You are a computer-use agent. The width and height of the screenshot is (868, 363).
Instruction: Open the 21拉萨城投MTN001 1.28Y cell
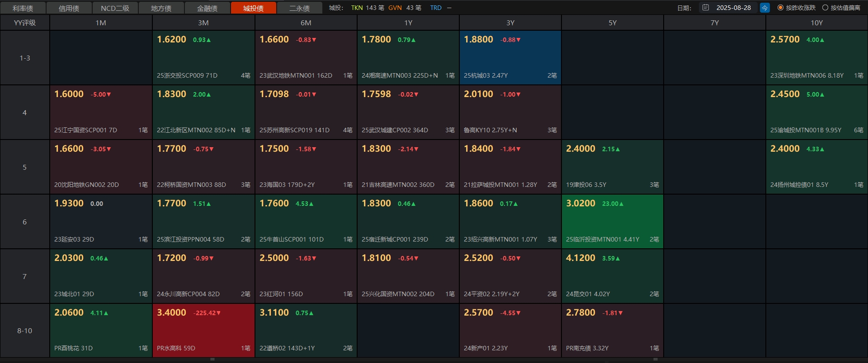510,167
